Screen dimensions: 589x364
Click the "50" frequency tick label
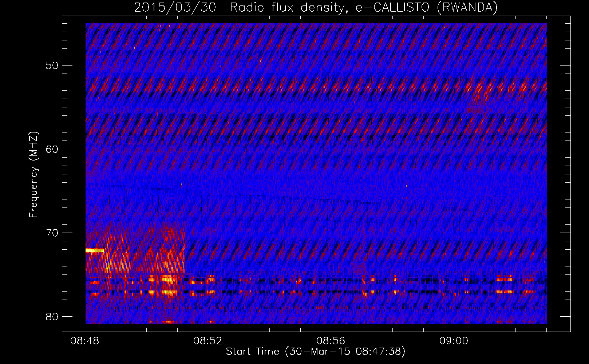click(52, 66)
